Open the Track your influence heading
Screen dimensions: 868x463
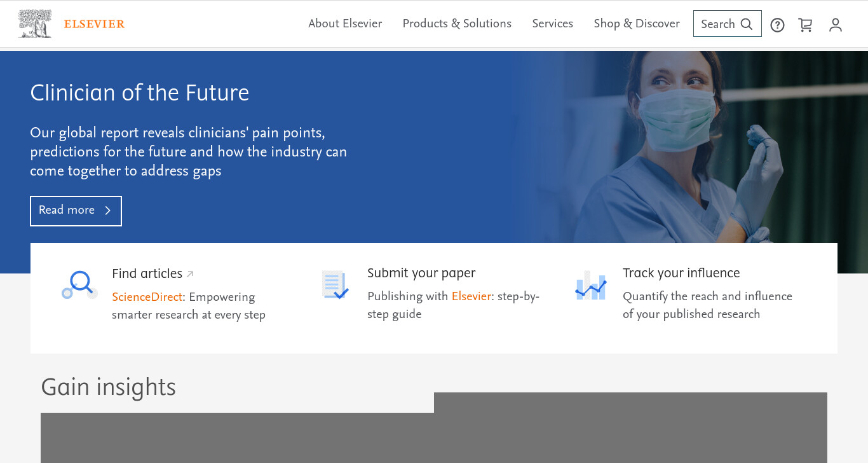[681, 273]
